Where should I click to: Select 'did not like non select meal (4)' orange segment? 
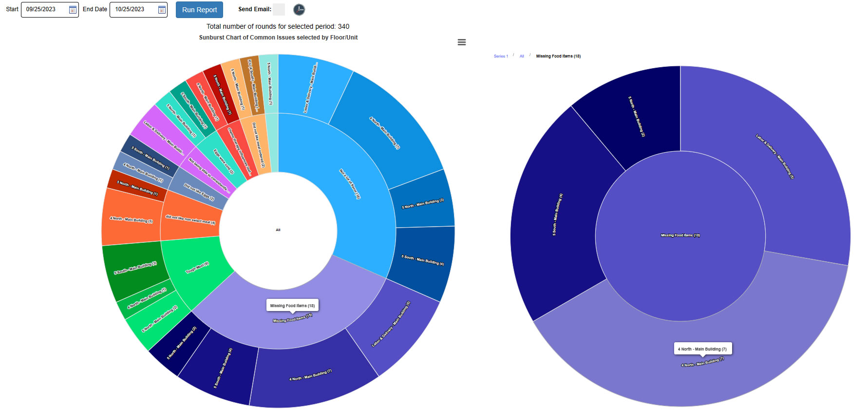(x=190, y=219)
